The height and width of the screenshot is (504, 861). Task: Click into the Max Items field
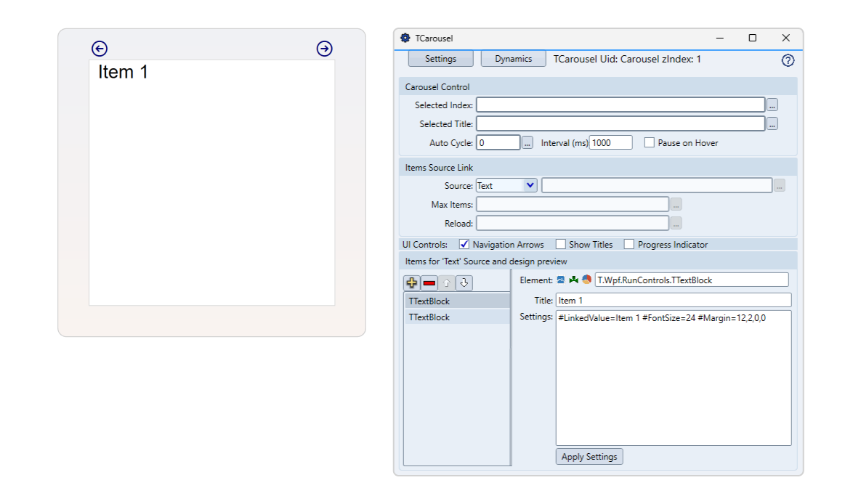(572, 205)
